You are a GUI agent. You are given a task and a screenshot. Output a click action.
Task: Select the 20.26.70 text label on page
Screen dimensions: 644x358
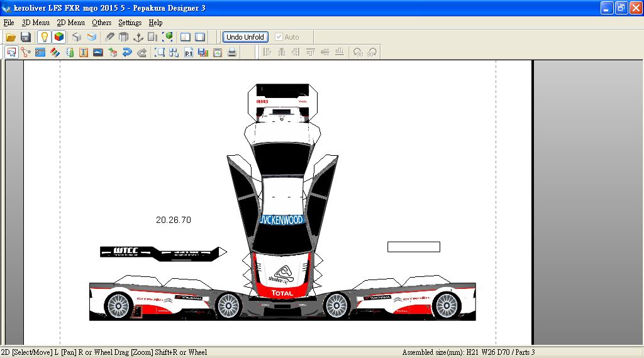point(174,220)
